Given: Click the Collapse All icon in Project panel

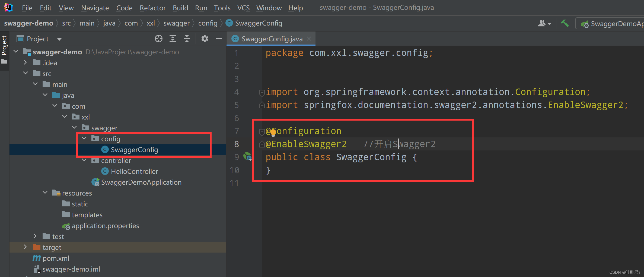Looking at the screenshot, I should 187,39.
